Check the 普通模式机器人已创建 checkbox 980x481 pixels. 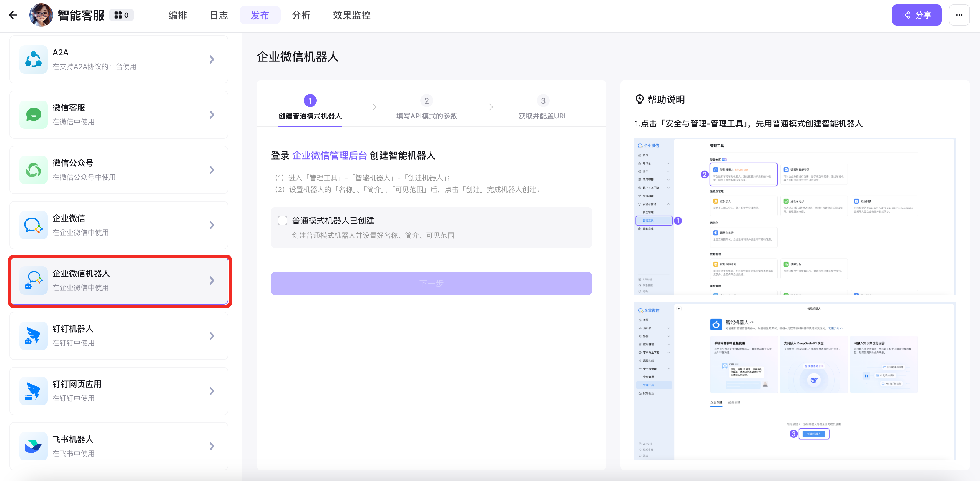282,221
